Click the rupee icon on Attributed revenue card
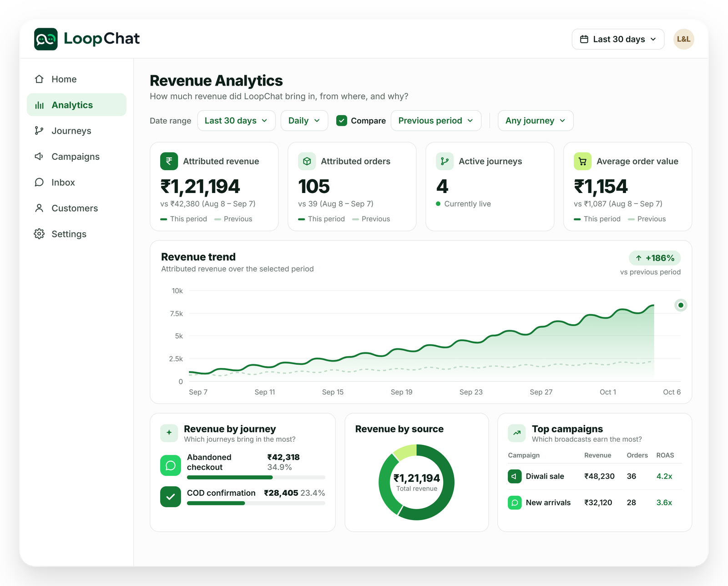Viewport: 728px width, 586px height. [169, 161]
